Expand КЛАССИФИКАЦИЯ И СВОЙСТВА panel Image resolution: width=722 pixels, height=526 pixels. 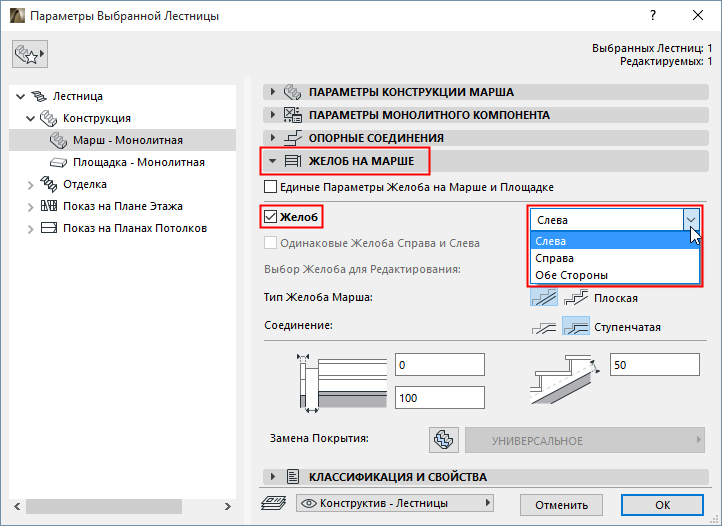coord(273,477)
